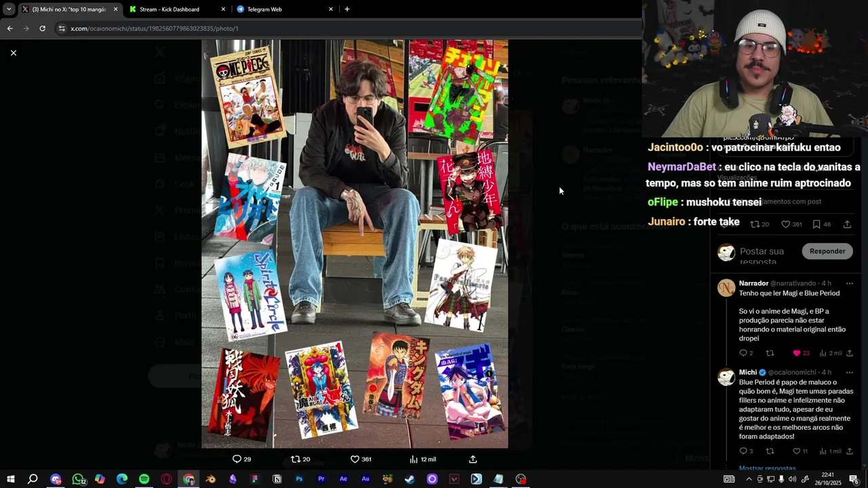View 2 mil analytics on Narrador's reply
This screenshot has height=488, width=868.
point(831,353)
